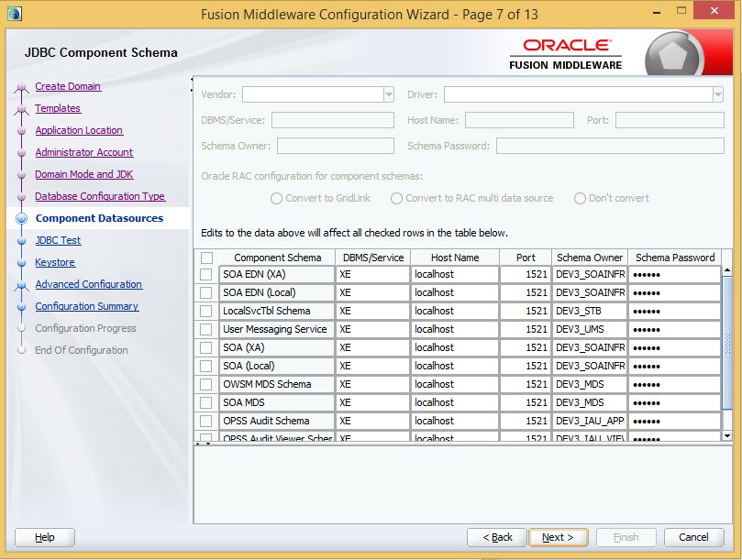Click the Schema Password input field

pos(610,146)
